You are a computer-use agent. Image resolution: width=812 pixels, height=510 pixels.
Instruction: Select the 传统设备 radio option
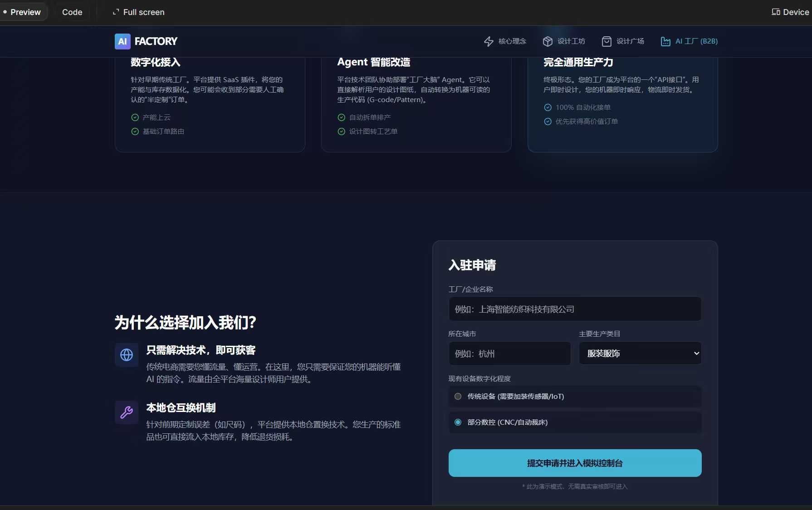coord(458,397)
